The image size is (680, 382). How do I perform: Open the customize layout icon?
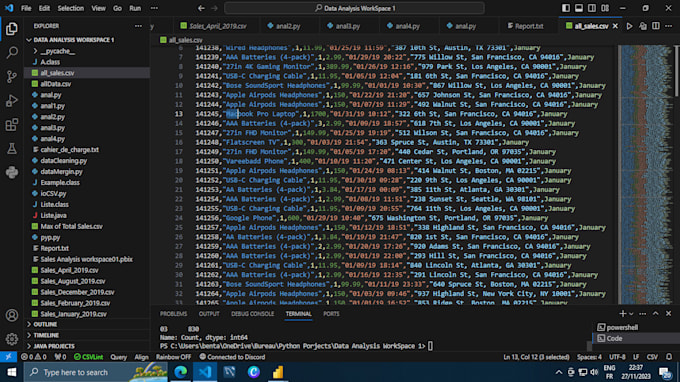(605, 8)
